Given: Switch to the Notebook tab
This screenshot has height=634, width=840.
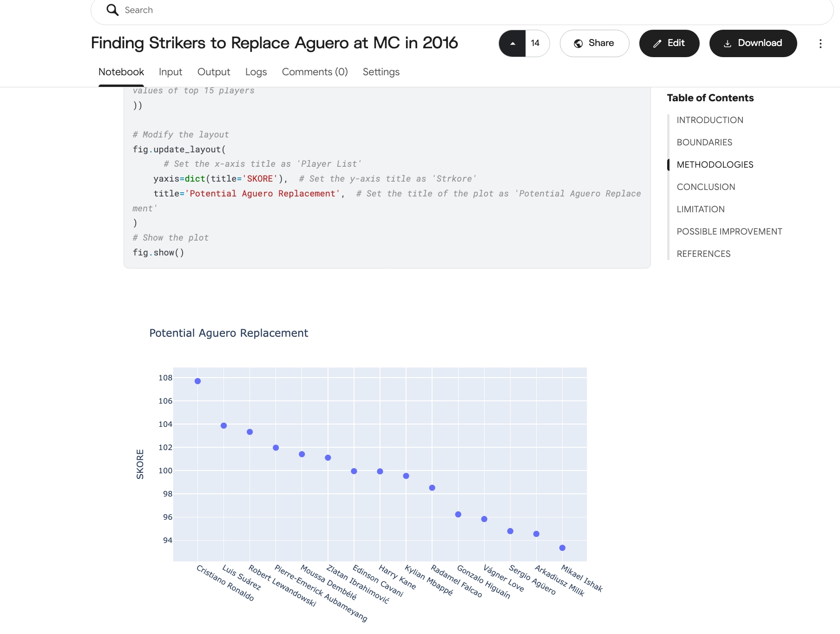Looking at the screenshot, I should click(x=121, y=72).
